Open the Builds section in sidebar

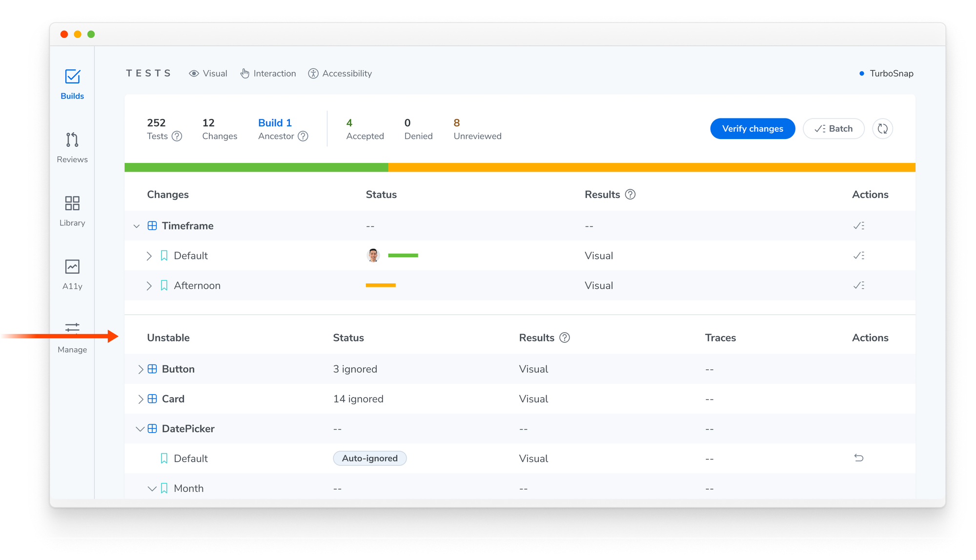point(72,84)
